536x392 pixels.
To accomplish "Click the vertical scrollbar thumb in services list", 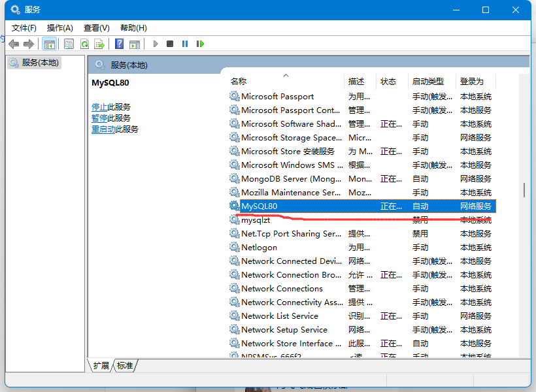I will pyautogui.click(x=524, y=189).
